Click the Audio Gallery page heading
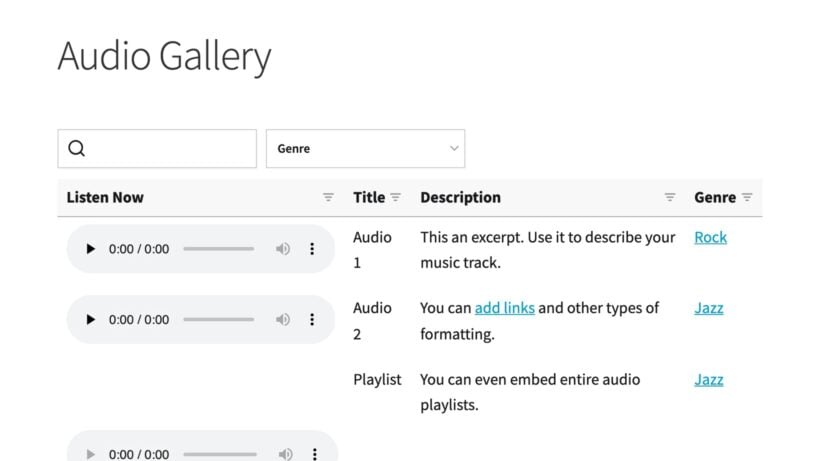Screen dimensions: 820x461 [x=164, y=56]
